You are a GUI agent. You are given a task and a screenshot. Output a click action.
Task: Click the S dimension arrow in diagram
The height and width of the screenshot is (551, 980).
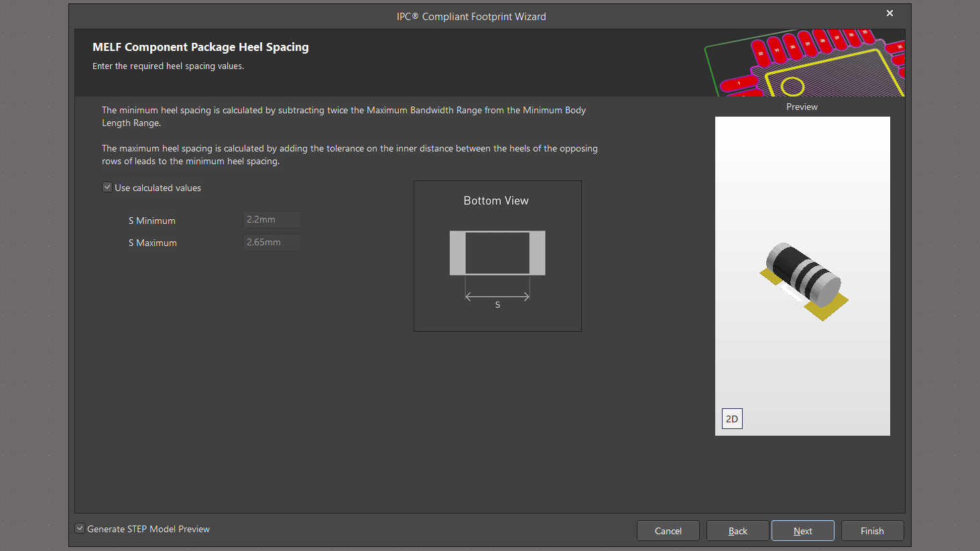[x=497, y=296]
